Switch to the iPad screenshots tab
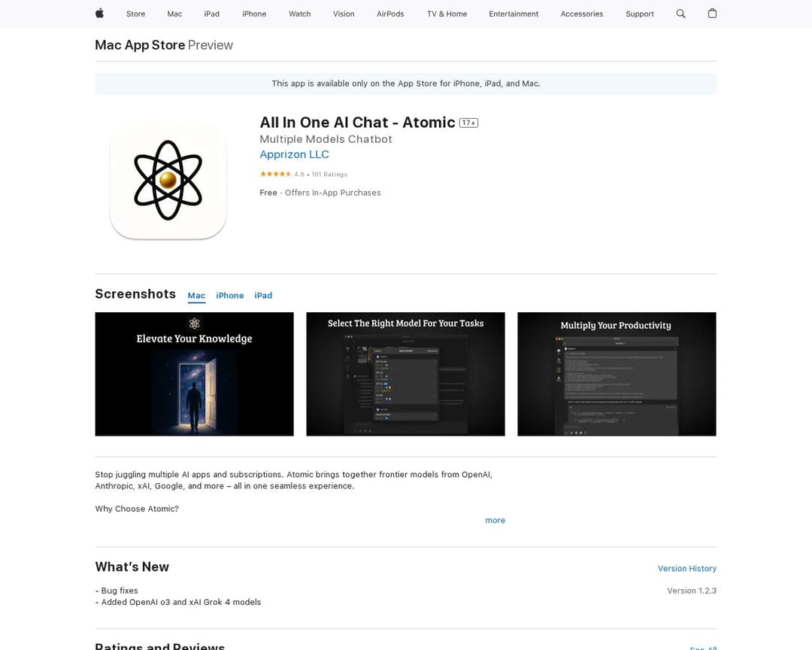812x650 pixels. point(263,295)
